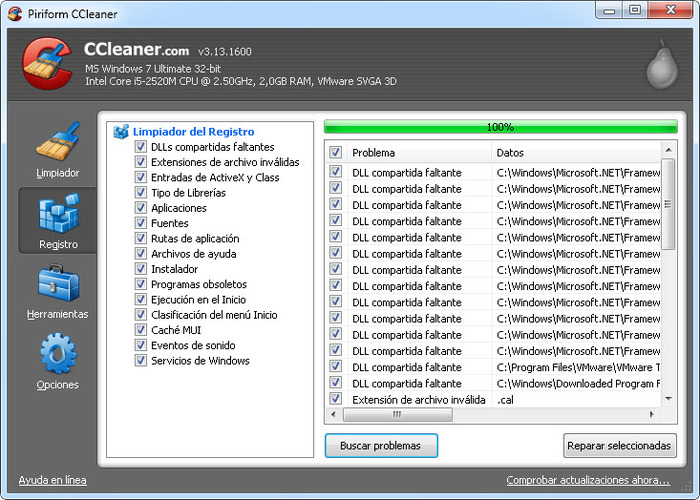
Task: Toggle the Fuentes checkbox
Action: pos(141,223)
